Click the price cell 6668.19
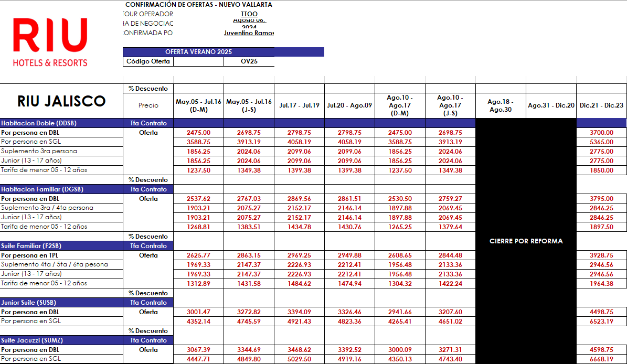 pyautogui.click(x=601, y=359)
